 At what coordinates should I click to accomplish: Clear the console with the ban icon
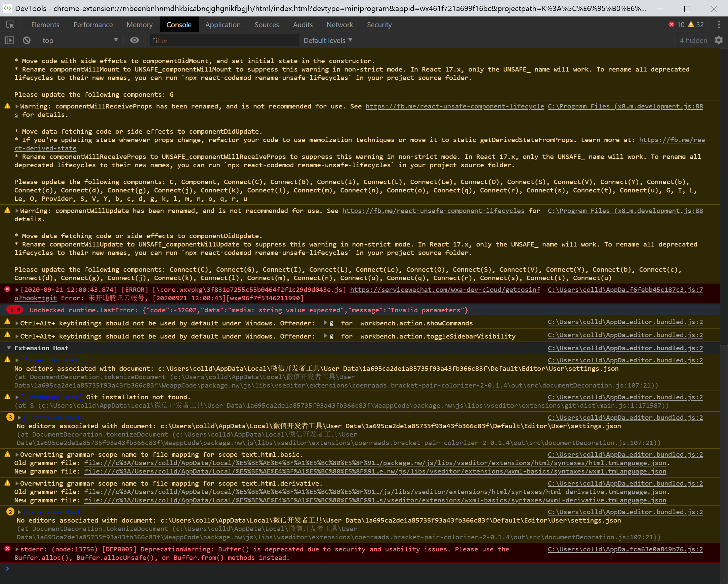[x=27, y=41]
